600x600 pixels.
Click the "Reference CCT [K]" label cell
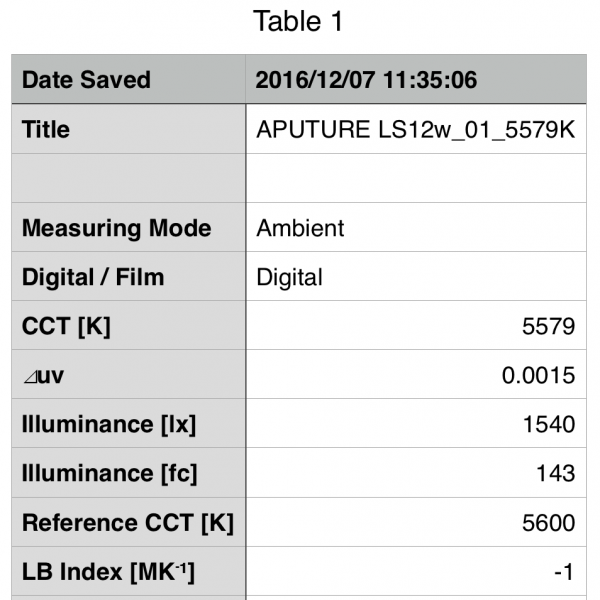(128, 522)
